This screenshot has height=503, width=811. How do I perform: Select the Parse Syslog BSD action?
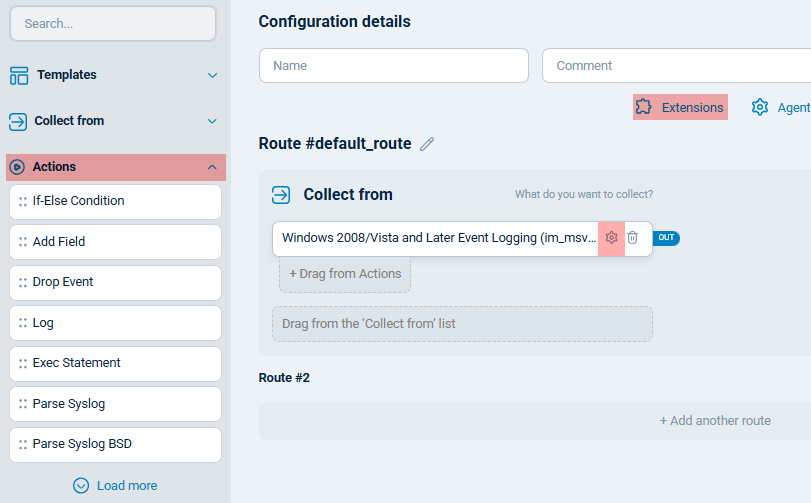point(115,445)
